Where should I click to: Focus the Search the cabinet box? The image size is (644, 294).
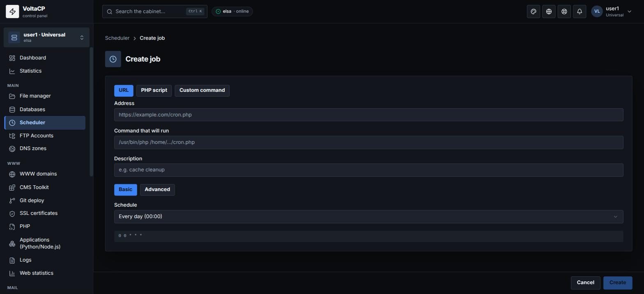154,11
